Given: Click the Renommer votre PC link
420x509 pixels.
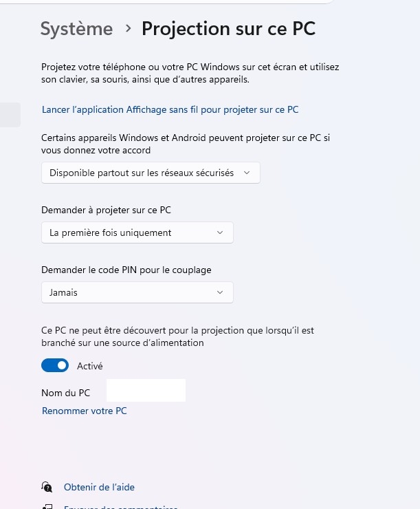Looking at the screenshot, I should point(85,411).
